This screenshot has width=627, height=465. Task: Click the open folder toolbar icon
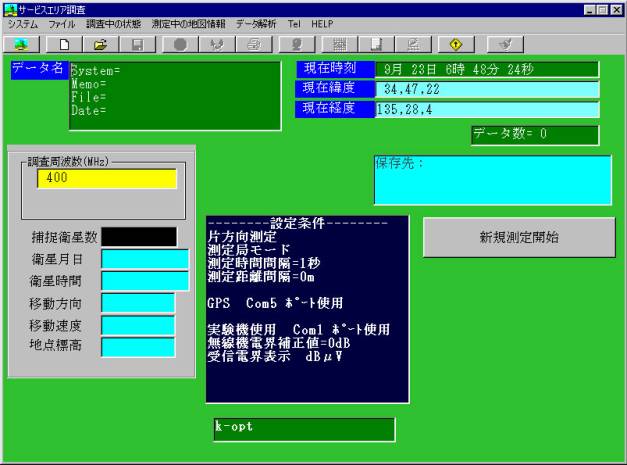point(101,44)
